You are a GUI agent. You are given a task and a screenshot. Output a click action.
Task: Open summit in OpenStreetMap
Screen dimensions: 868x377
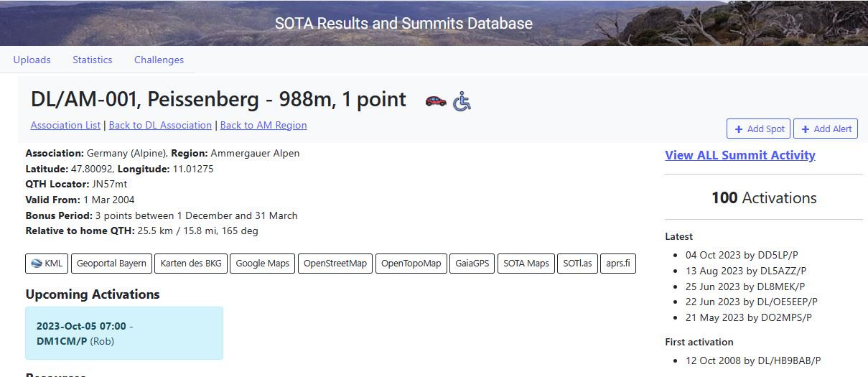tap(335, 264)
